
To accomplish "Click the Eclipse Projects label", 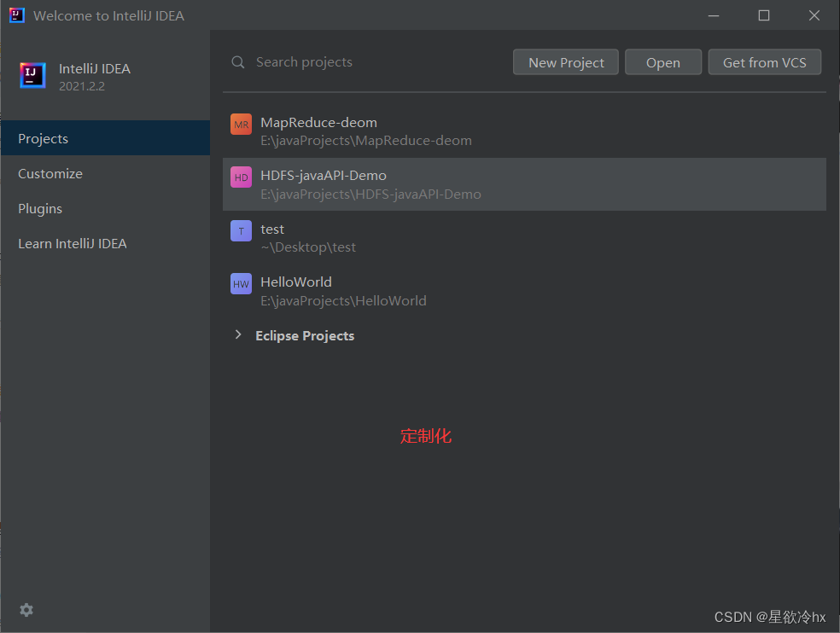I will [305, 336].
